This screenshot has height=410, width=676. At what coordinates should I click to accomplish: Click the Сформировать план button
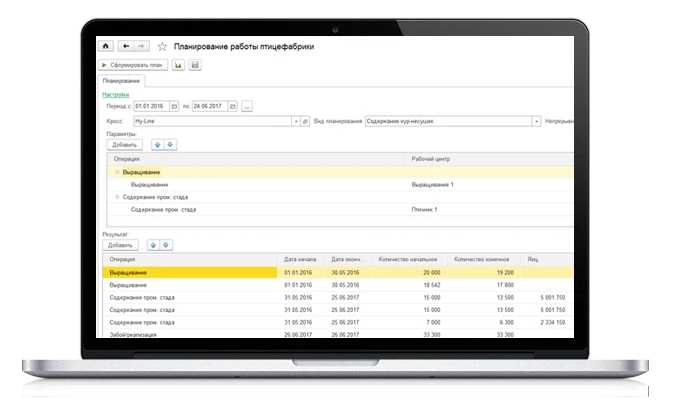133,65
